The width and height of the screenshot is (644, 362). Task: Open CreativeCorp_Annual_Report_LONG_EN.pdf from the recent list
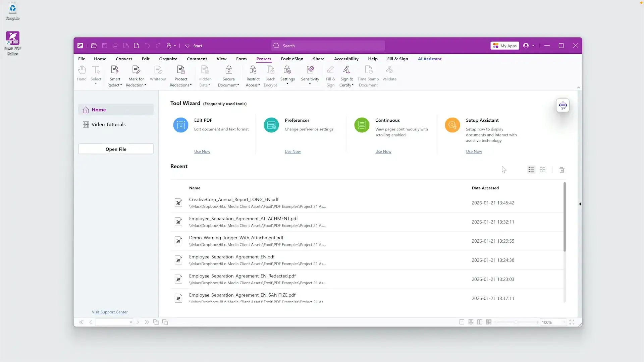pos(233,199)
